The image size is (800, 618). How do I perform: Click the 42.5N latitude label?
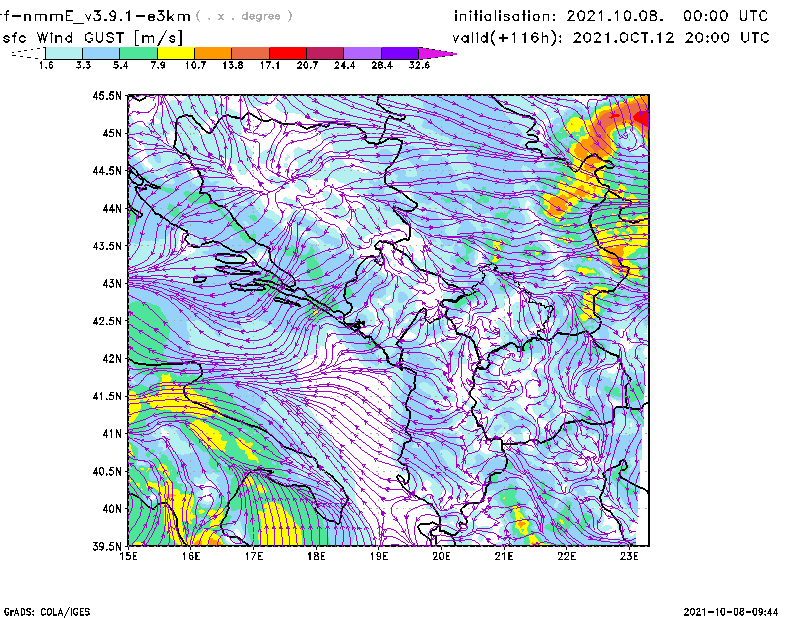click(x=107, y=321)
